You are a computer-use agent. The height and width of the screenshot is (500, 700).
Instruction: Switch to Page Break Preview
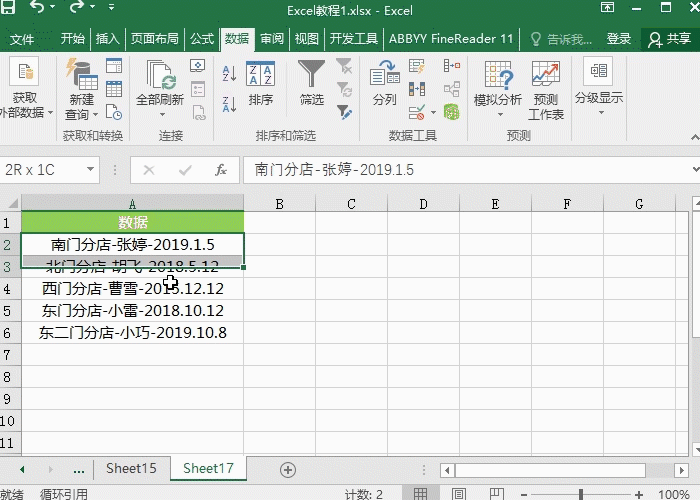click(x=496, y=493)
